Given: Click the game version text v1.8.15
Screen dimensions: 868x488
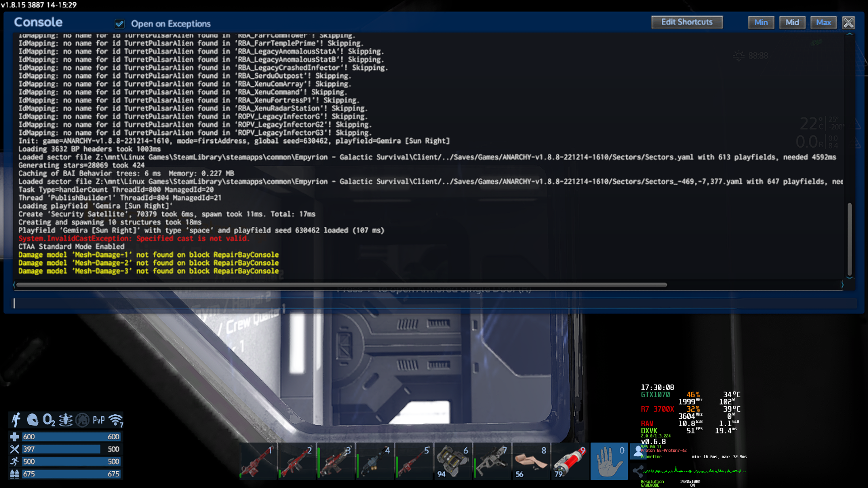Looking at the screenshot, I should coord(39,5).
